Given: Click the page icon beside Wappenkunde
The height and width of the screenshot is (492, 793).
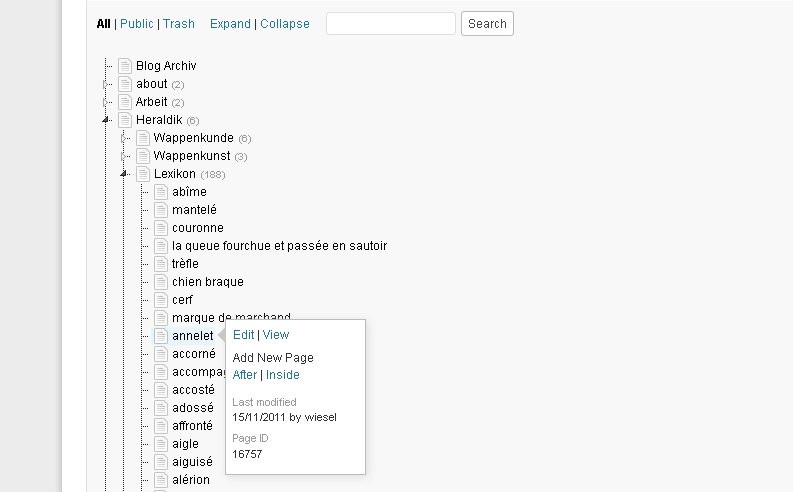Looking at the screenshot, I should tap(143, 138).
